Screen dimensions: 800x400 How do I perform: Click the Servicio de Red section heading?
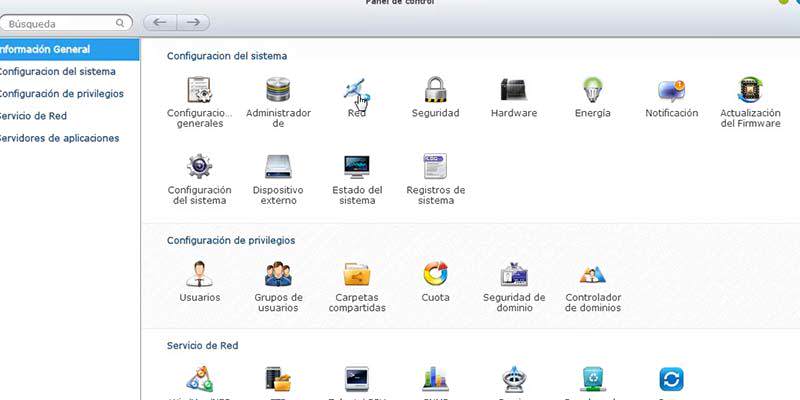[x=203, y=345]
